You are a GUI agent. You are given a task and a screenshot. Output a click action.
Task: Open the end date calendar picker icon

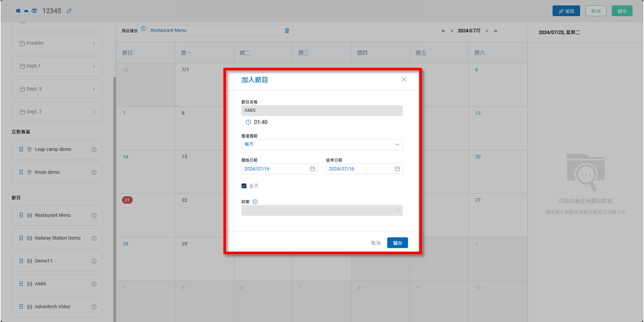point(397,169)
